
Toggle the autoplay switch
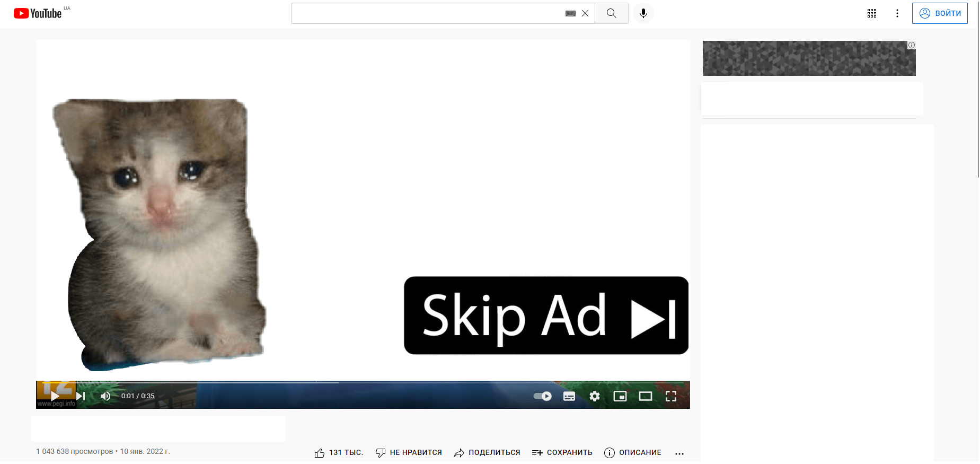[x=542, y=396]
